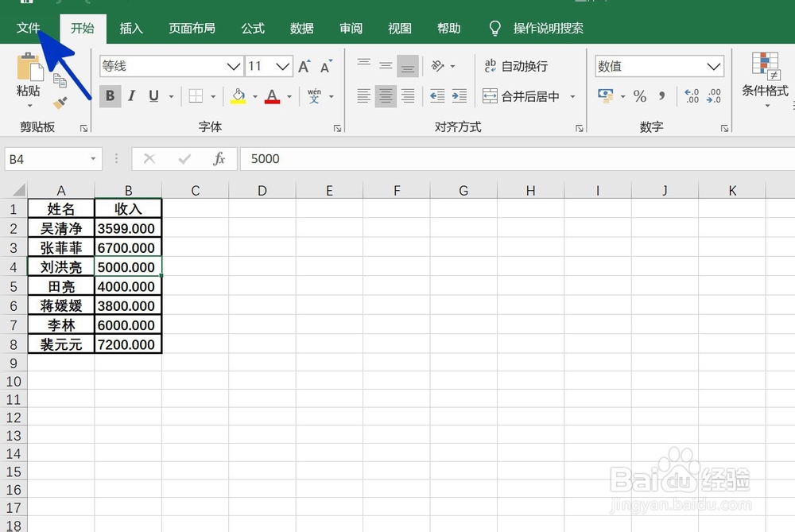Click the underline icon

coord(151,95)
